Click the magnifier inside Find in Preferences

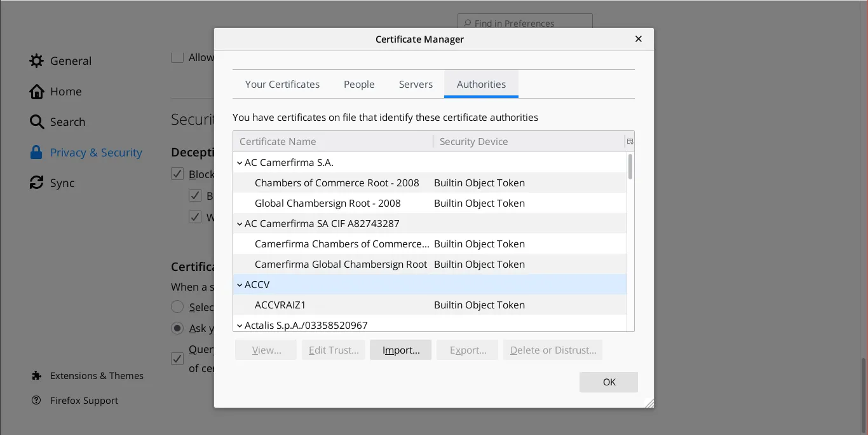(467, 24)
